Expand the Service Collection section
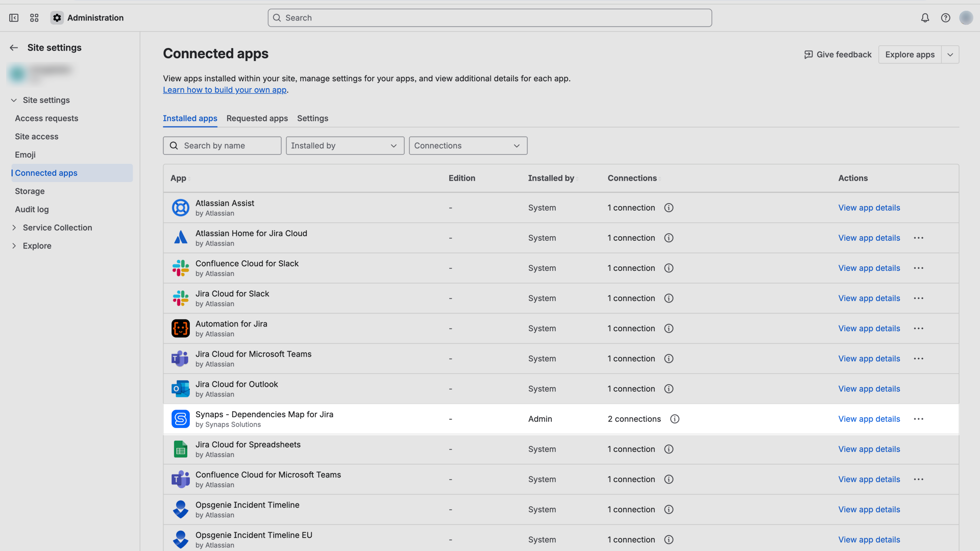 click(14, 228)
